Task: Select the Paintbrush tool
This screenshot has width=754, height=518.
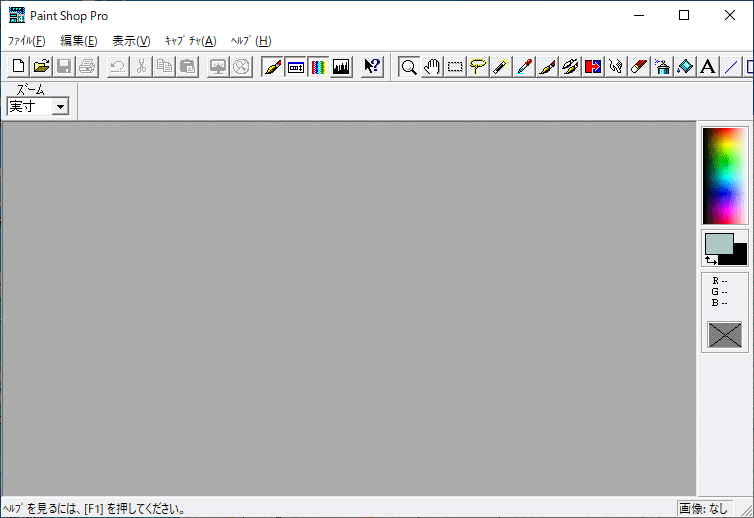Action: coord(547,66)
